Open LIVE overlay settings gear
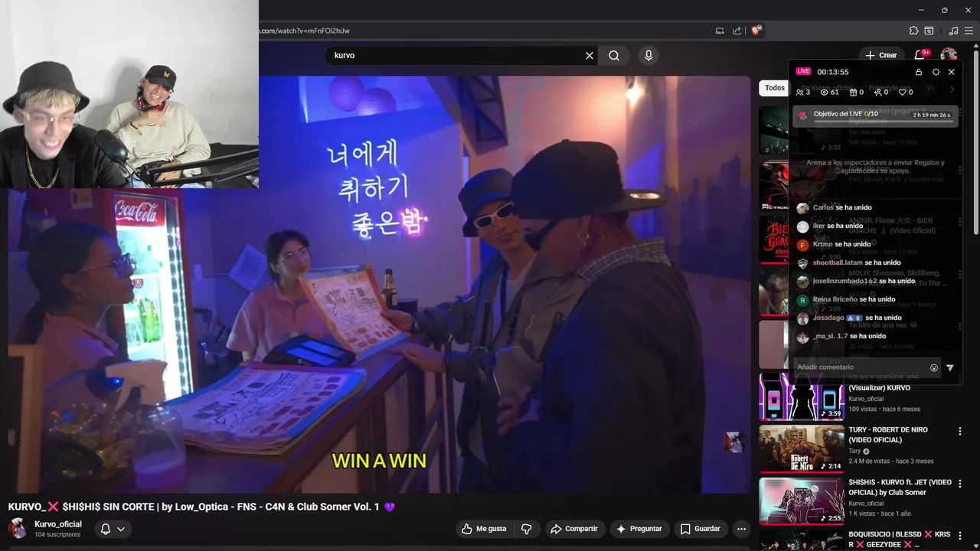 (936, 72)
